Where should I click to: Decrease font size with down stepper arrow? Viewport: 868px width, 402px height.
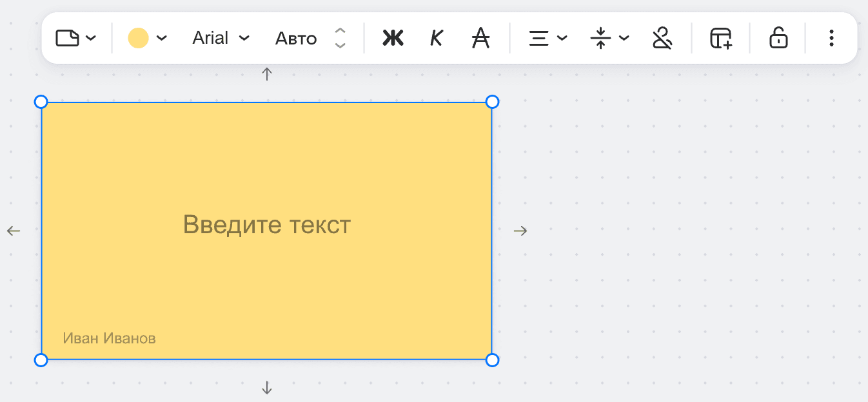[x=340, y=45]
